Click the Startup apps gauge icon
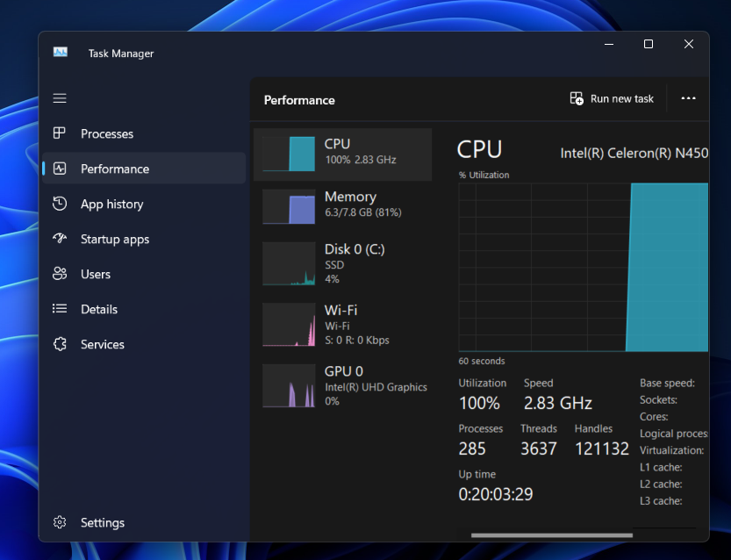Image resolution: width=731 pixels, height=560 pixels. (60, 239)
